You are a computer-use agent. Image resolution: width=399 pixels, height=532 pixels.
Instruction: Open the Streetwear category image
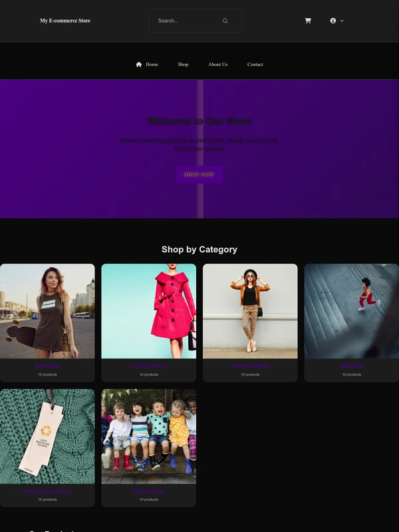click(x=47, y=311)
